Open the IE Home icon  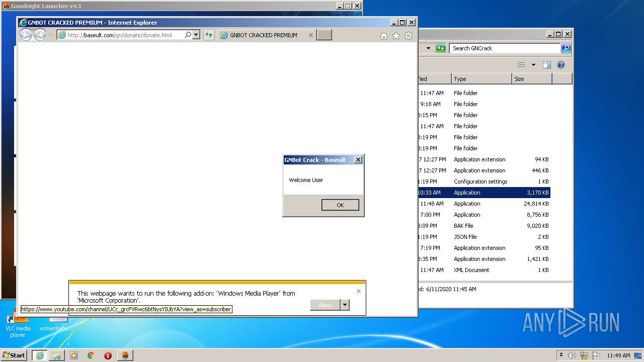pos(384,36)
